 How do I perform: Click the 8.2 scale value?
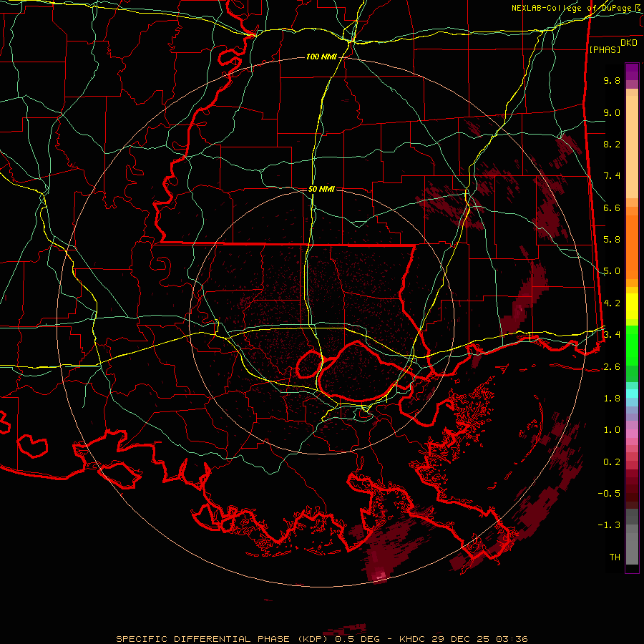612,144
